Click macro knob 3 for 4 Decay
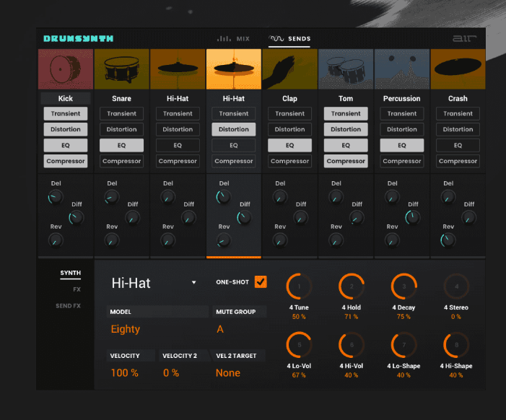This screenshot has height=420, width=506. (x=404, y=286)
